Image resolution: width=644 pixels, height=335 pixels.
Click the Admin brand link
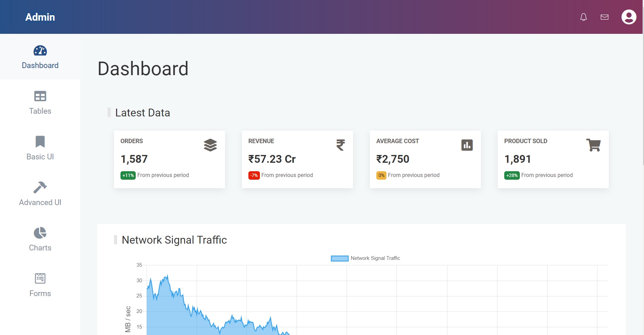tap(40, 17)
